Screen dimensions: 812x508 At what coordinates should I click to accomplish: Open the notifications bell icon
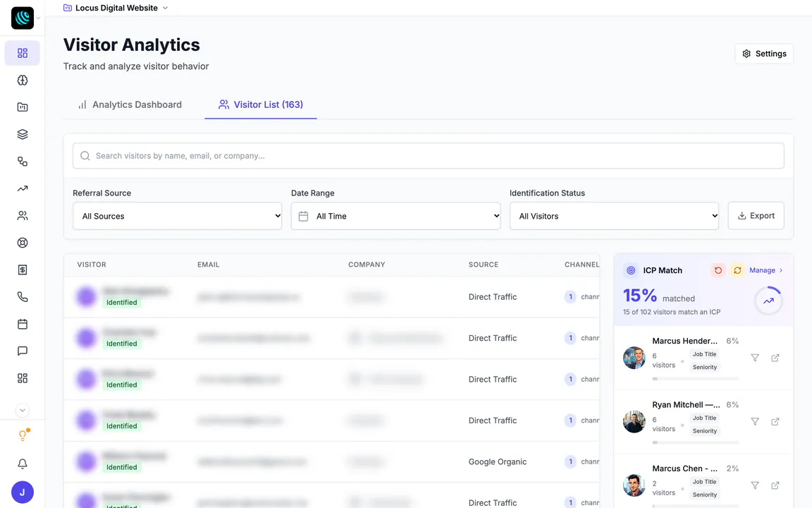[x=23, y=464]
